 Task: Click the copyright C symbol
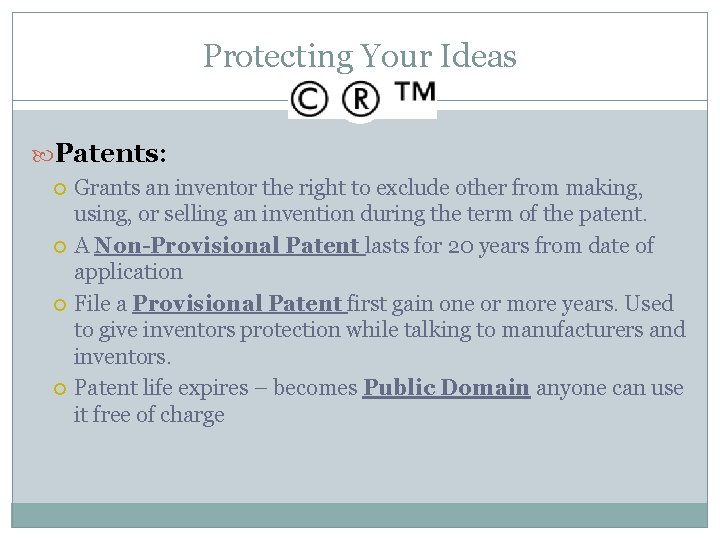click(x=309, y=99)
